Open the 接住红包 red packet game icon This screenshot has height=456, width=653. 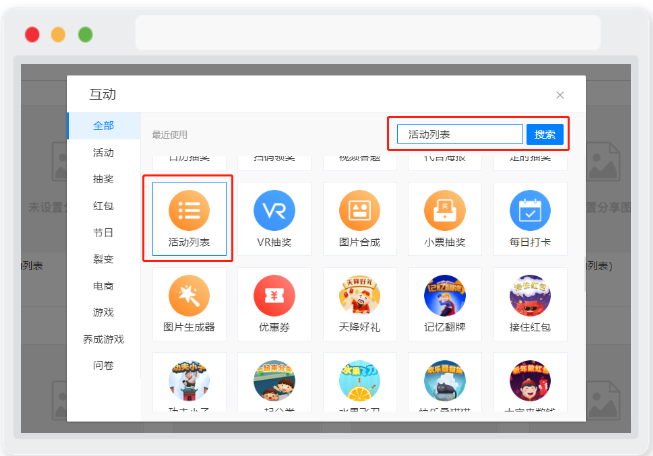[x=530, y=296]
